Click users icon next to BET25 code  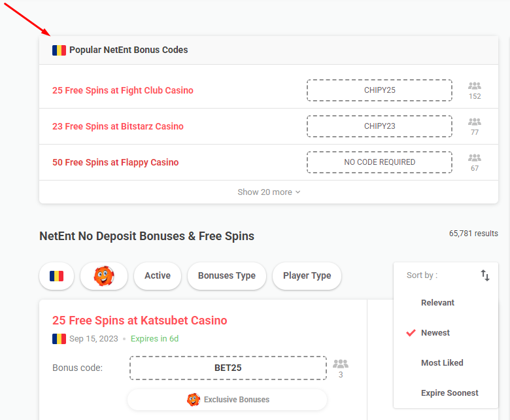[x=341, y=364]
